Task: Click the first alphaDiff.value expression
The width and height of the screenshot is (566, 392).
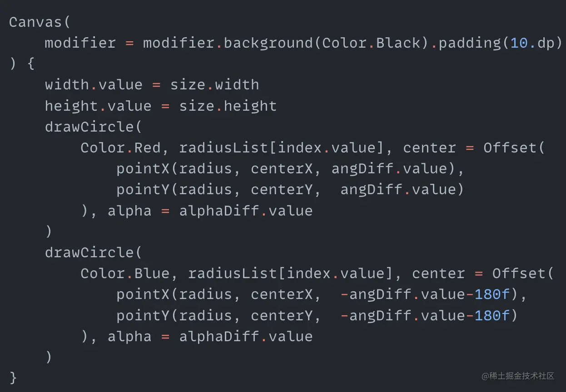Action: [246, 211]
